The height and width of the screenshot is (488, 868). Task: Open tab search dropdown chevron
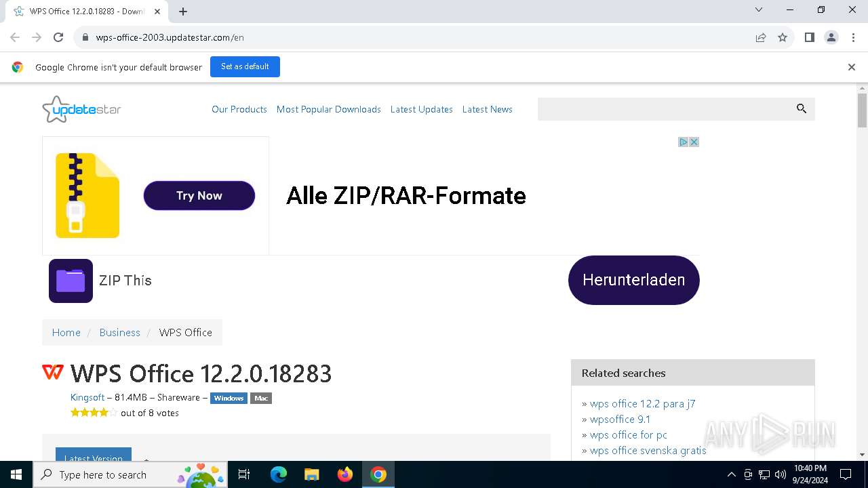(759, 9)
